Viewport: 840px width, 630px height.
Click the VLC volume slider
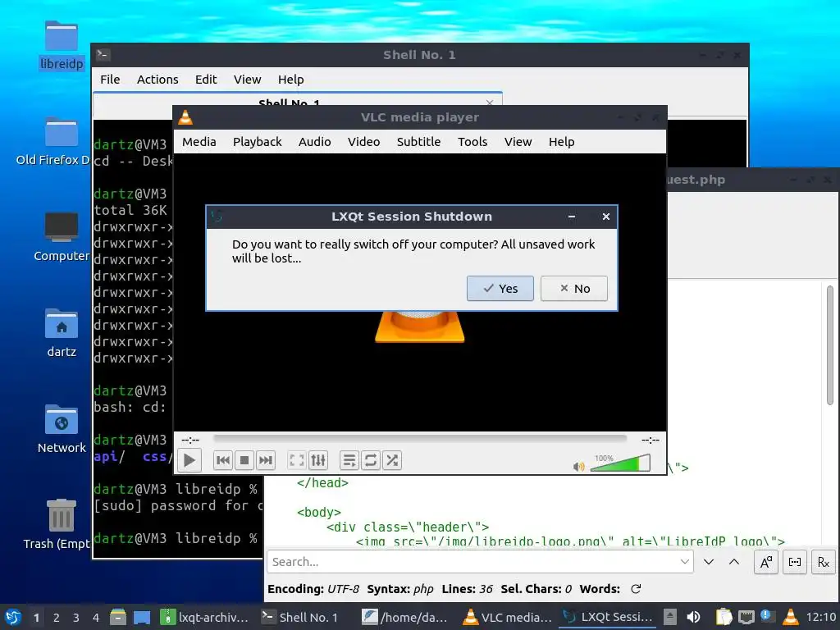coord(620,463)
